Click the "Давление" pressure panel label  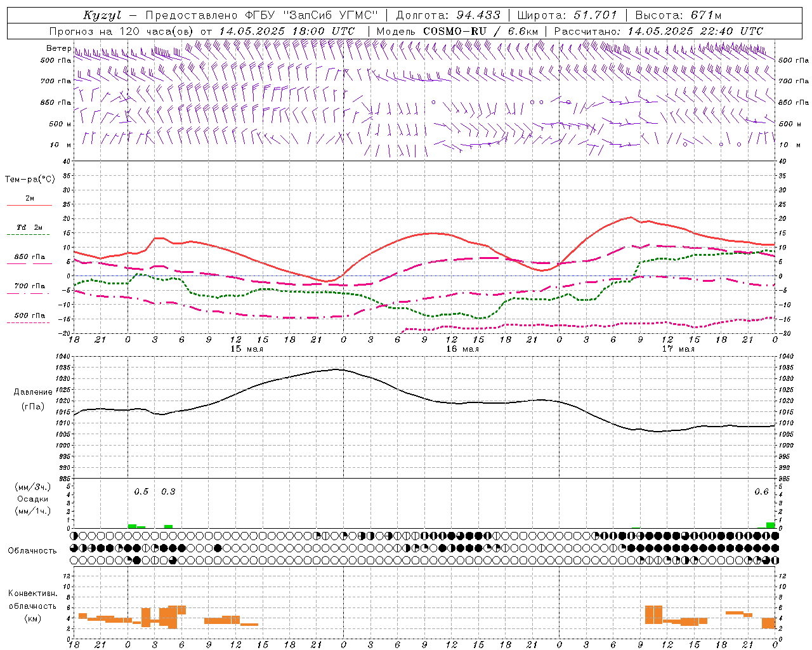pyautogui.click(x=33, y=392)
